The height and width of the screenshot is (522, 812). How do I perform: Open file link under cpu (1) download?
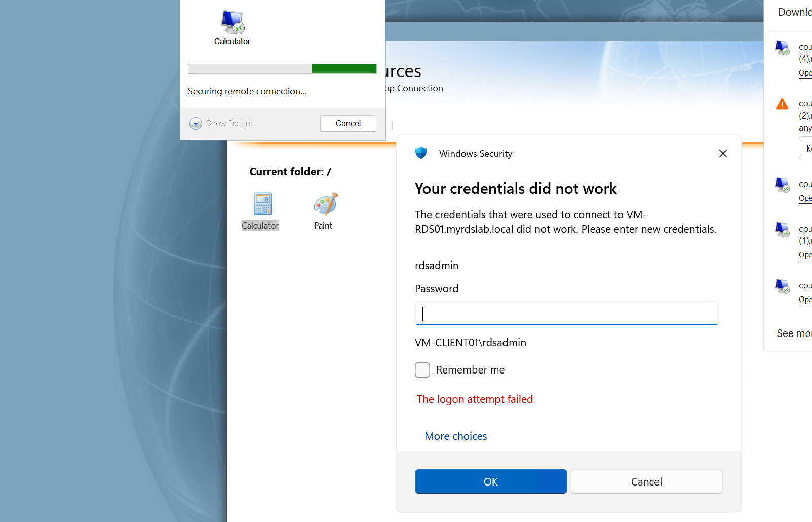tap(805, 255)
